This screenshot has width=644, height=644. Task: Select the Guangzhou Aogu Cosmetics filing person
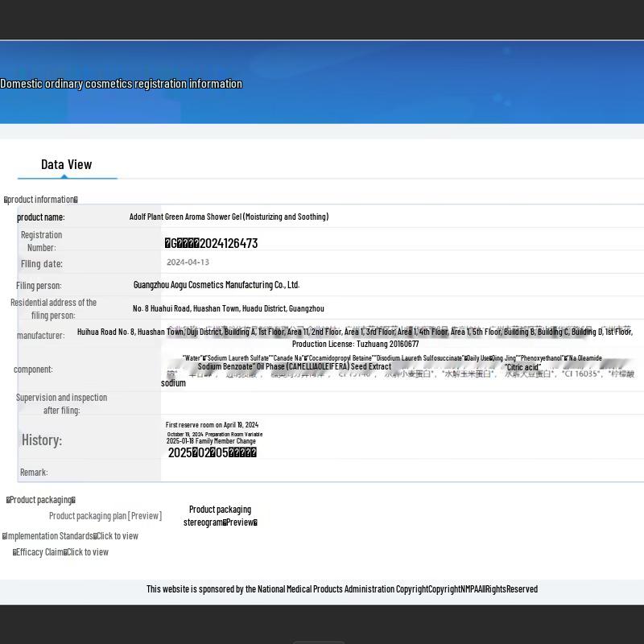pos(217,285)
